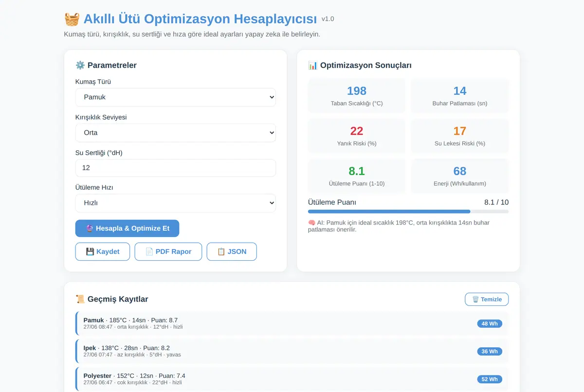This screenshot has width=584, height=392.
Task: Click the Yanık Riski value 22
Action: pos(357,131)
